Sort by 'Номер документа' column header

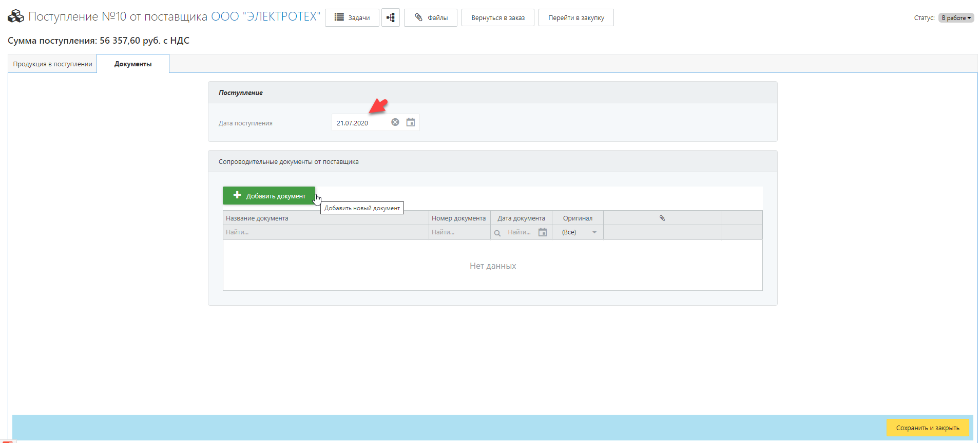pyautogui.click(x=459, y=218)
